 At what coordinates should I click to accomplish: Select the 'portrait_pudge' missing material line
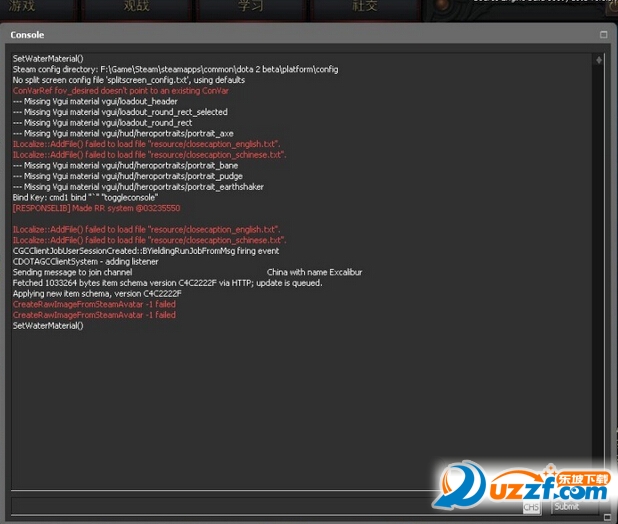click(x=128, y=176)
